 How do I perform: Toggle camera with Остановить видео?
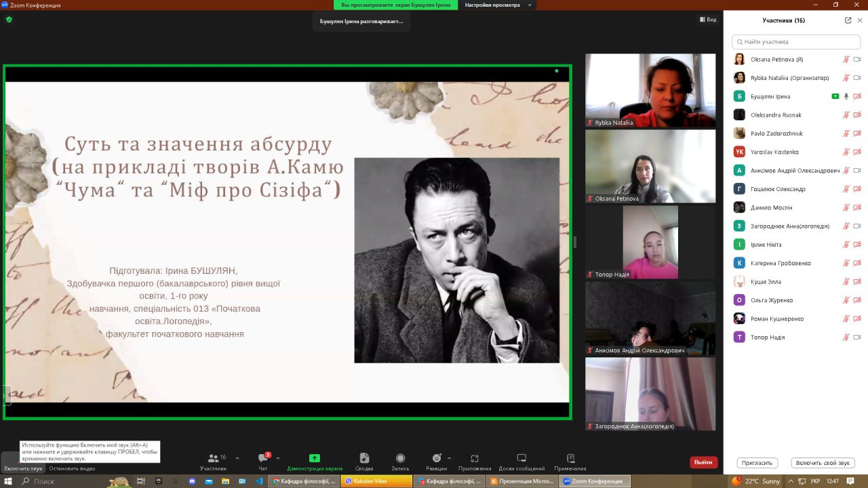[x=72, y=468]
